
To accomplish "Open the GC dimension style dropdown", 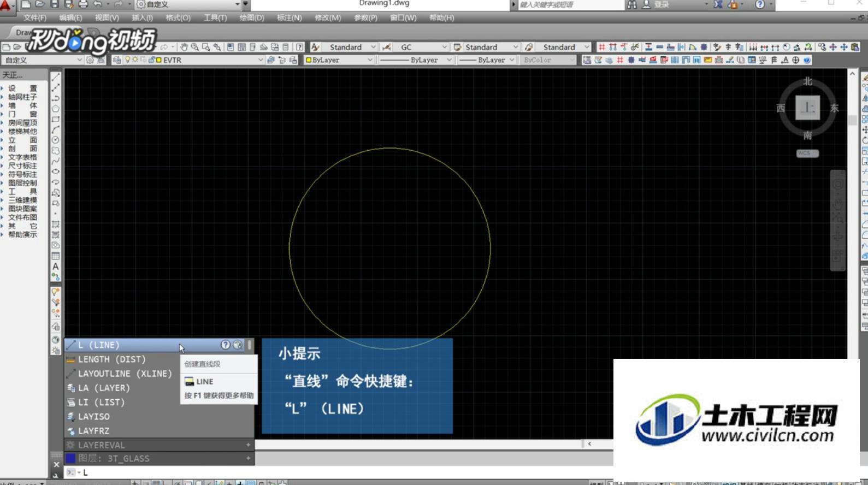I will [444, 47].
